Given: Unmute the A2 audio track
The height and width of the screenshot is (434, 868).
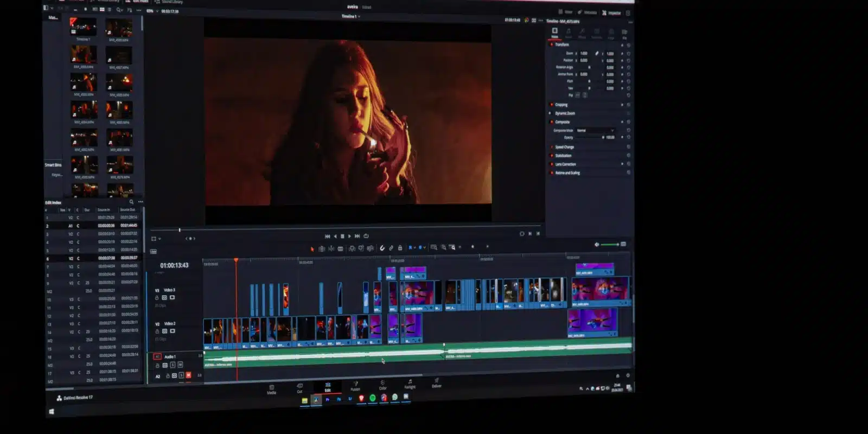Looking at the screenshot, I should (188, 375).
